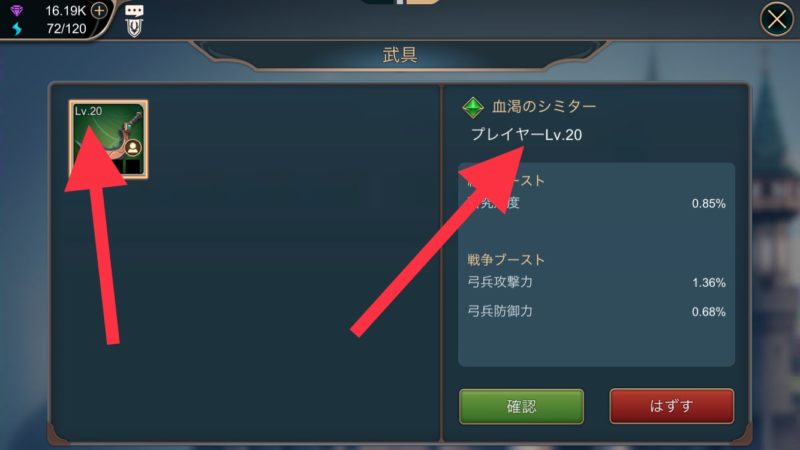Image resolution: width=800 pixels, height=450 pixels.
Task: Select the 戦争ブースト section header
Action: [x=506, y=260]
